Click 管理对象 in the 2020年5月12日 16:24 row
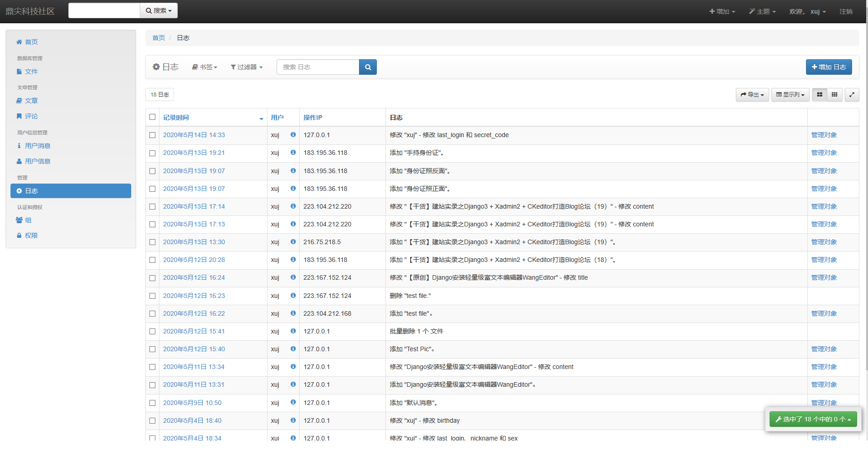This screenshot has width=868, height=456. 824,277
